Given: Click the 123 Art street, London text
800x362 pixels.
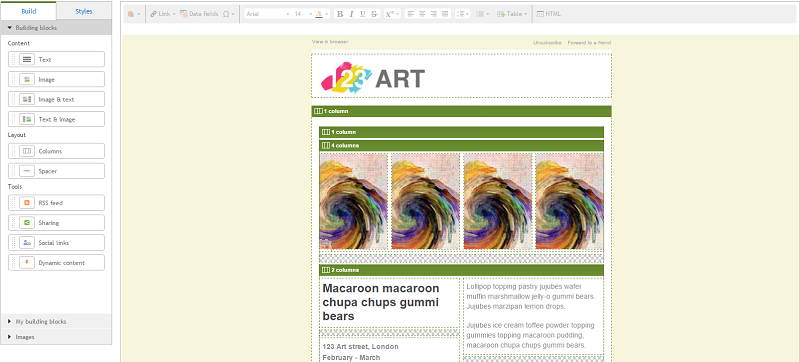Looking at the screenshot, I should [361, 347].
